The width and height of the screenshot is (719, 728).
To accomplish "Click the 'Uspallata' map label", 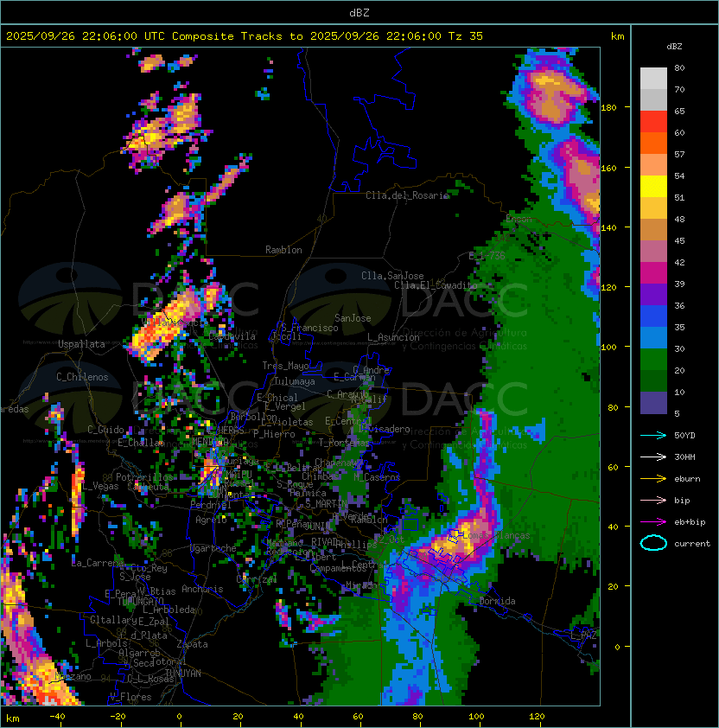I will click(x=81, y=344).
